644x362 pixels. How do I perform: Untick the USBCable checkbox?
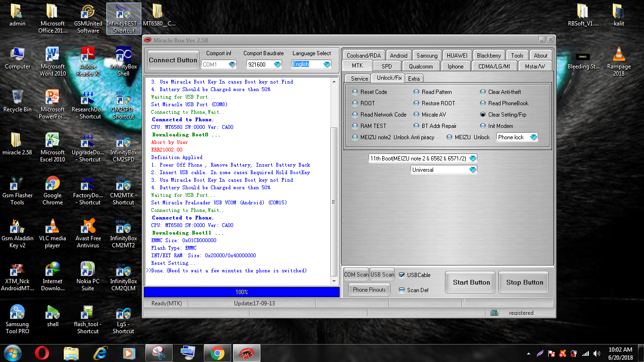[402, 275]
